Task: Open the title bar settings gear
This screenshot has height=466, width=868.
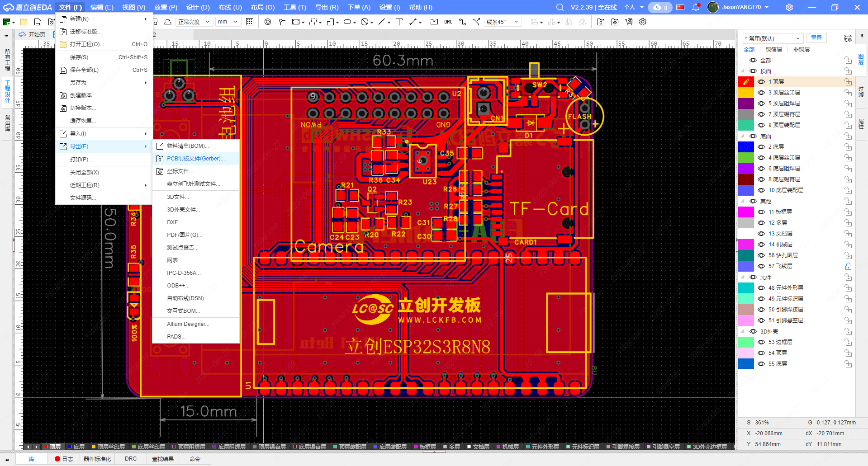Action: click(x=789, y=7)
